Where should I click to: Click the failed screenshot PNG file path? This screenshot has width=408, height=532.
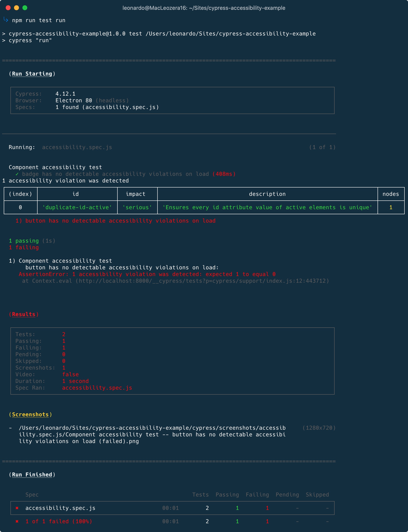click(x=152, y=434)
